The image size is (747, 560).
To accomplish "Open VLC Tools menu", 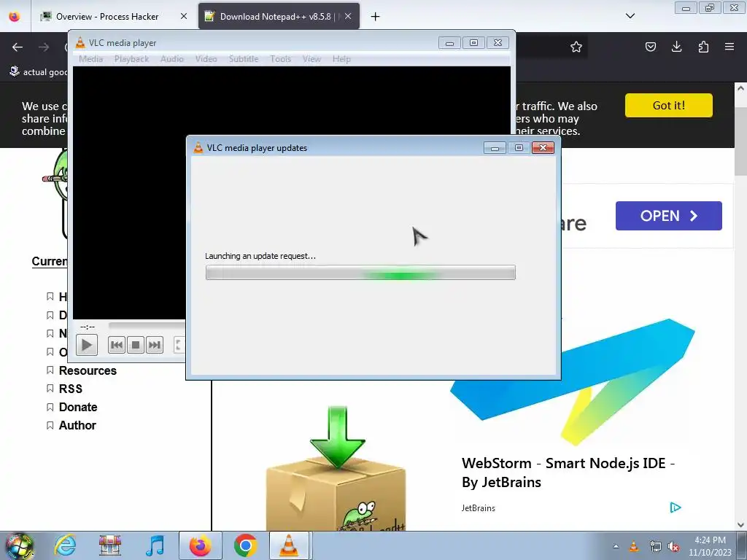I will 280,58.
